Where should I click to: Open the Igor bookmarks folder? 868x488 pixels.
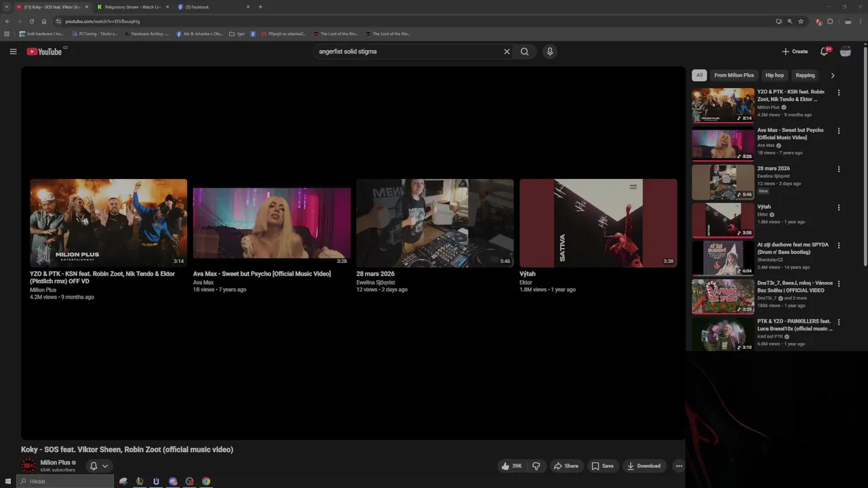pos(237,33)
